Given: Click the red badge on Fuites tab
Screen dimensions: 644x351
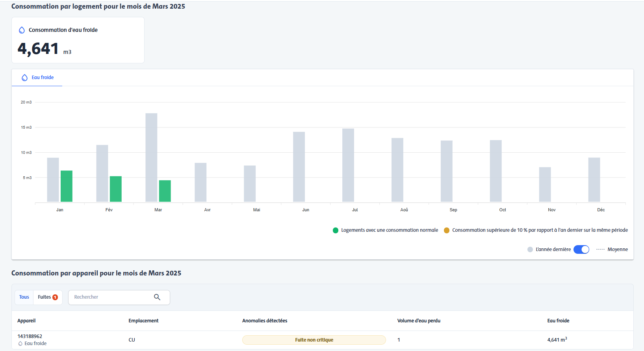Looking at the screenshot, I should (55, 297).
